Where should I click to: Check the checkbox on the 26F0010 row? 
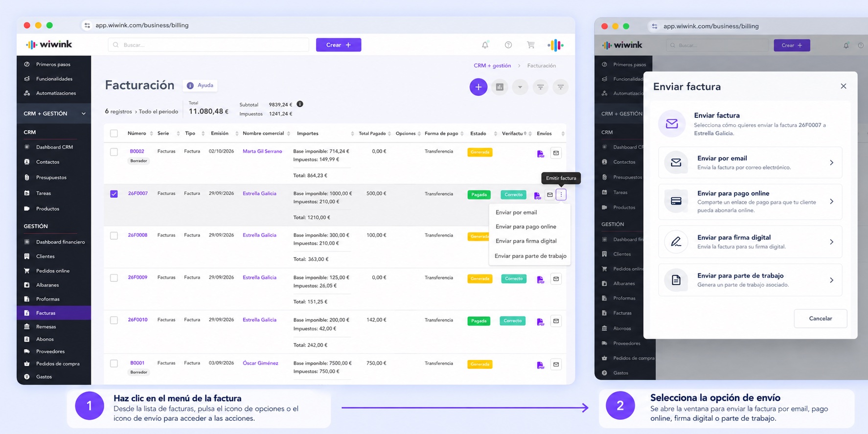click(x=114, y=320)
